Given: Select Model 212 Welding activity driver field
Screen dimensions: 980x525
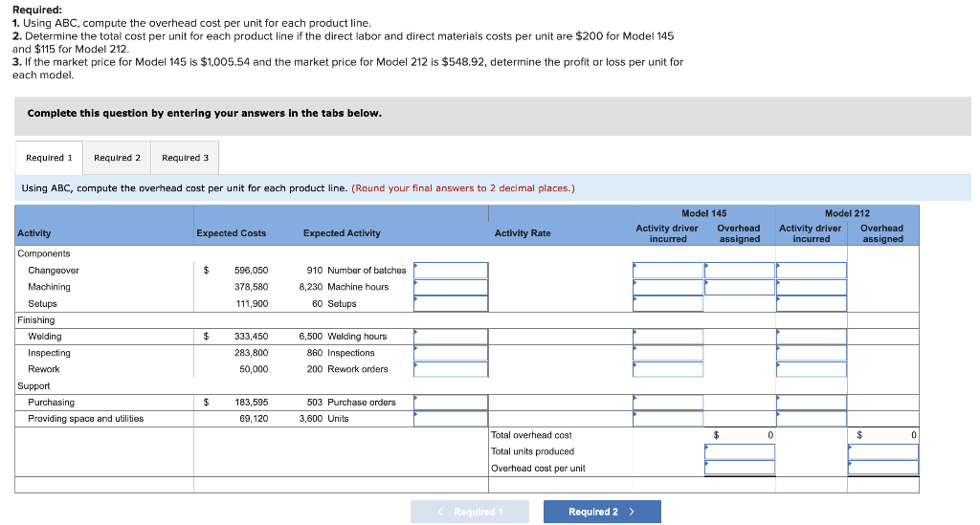Looking at the screenshot, I should 812,337.
